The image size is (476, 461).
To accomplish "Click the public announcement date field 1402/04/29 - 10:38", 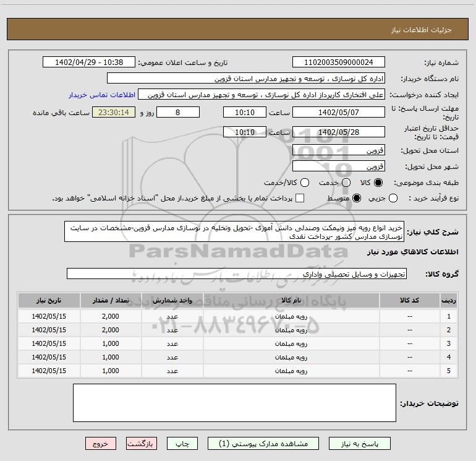I will tap(89, 62).
